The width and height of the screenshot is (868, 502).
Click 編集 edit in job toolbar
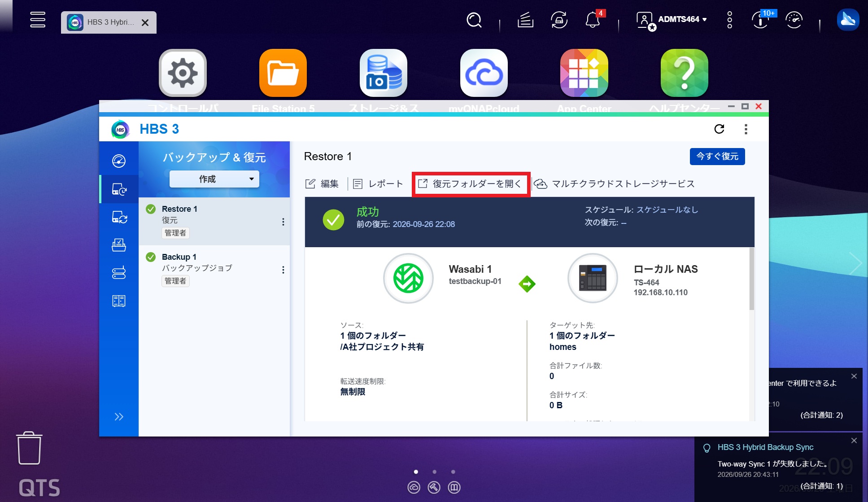pyautogui.click(x=322, y=183)
